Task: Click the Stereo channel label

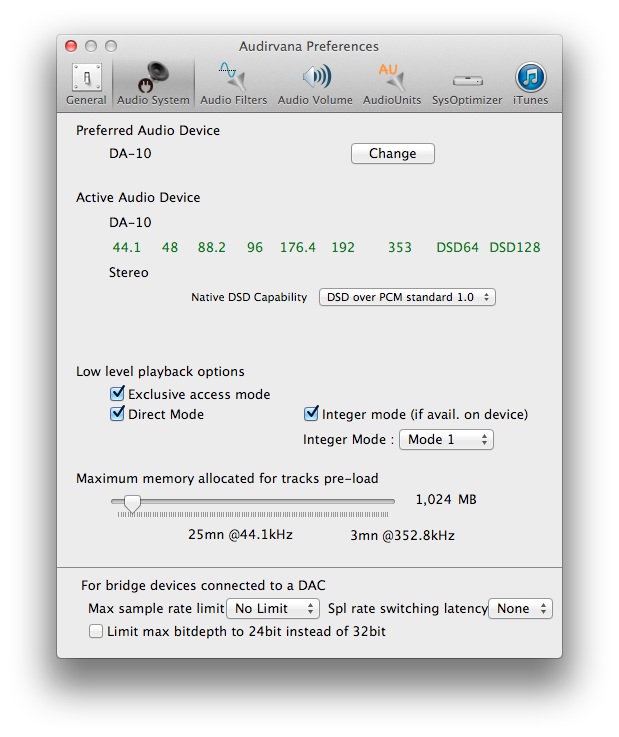Action: (x=129, y=273)
